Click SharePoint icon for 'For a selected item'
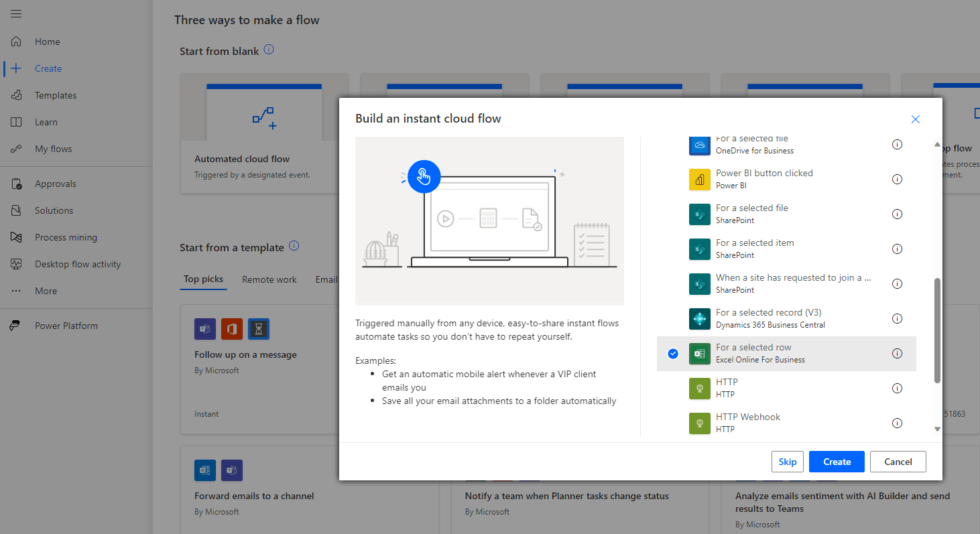The width and height of the screenshot is (980, 534). click(x=700, y=249)
